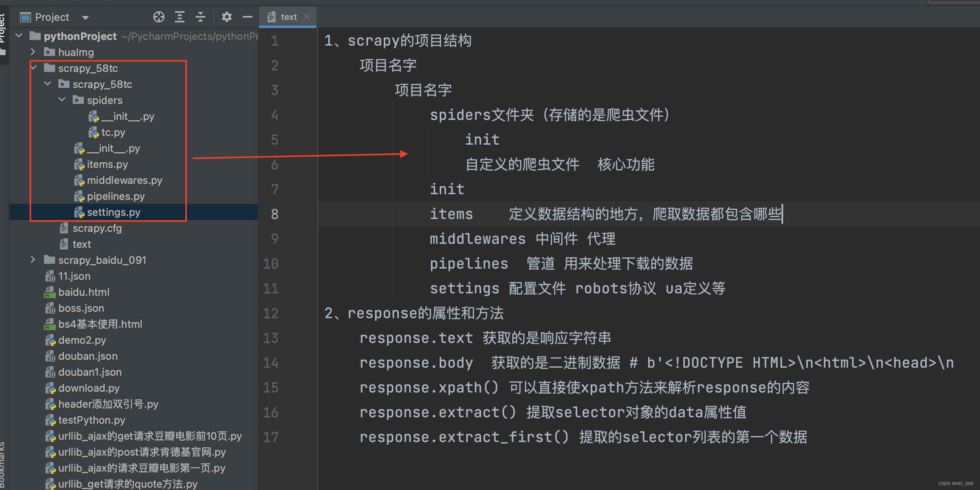980x490 pixels.
Task: Expand the scrapy_baidu_091 folder
Action: click(33, 260)
